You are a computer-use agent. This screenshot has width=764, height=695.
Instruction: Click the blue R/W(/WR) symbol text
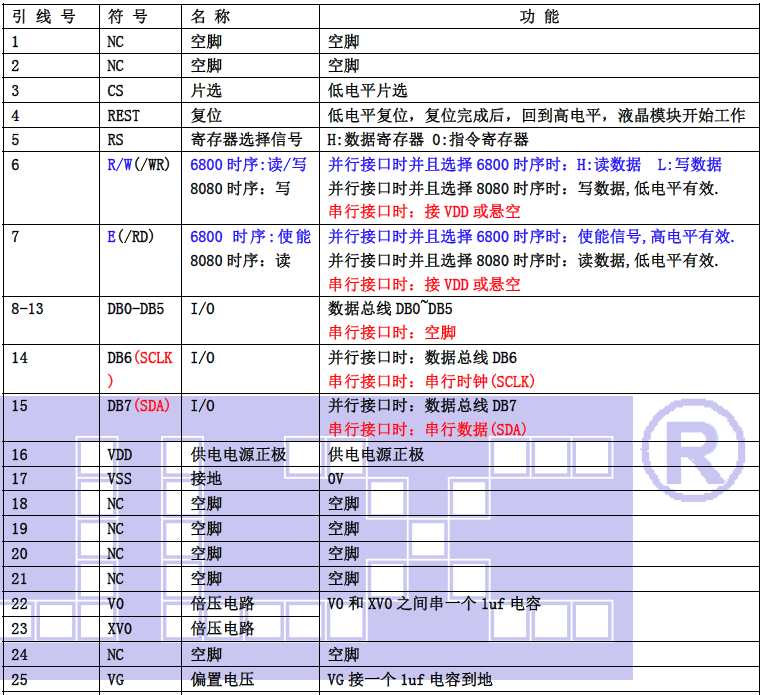[138, 165]
